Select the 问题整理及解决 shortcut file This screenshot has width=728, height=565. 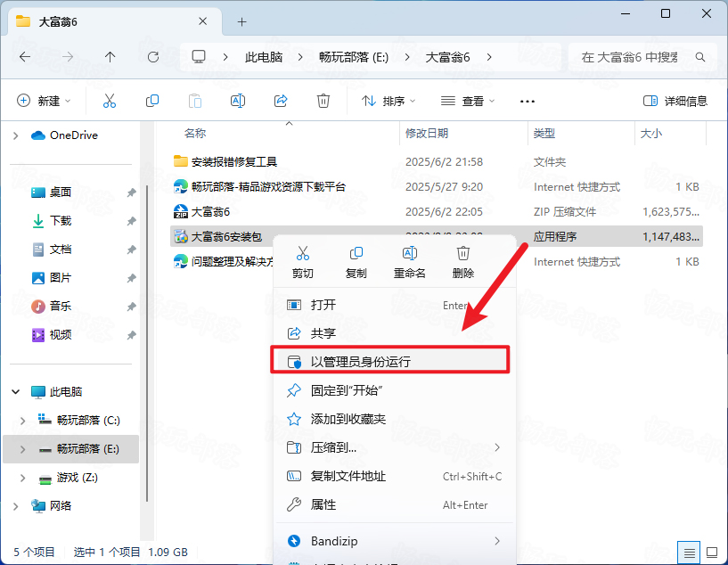click(x=224, y=262)
